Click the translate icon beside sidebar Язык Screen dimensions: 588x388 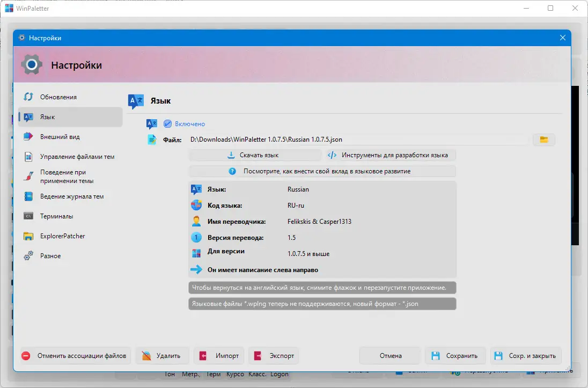(28, 117)
